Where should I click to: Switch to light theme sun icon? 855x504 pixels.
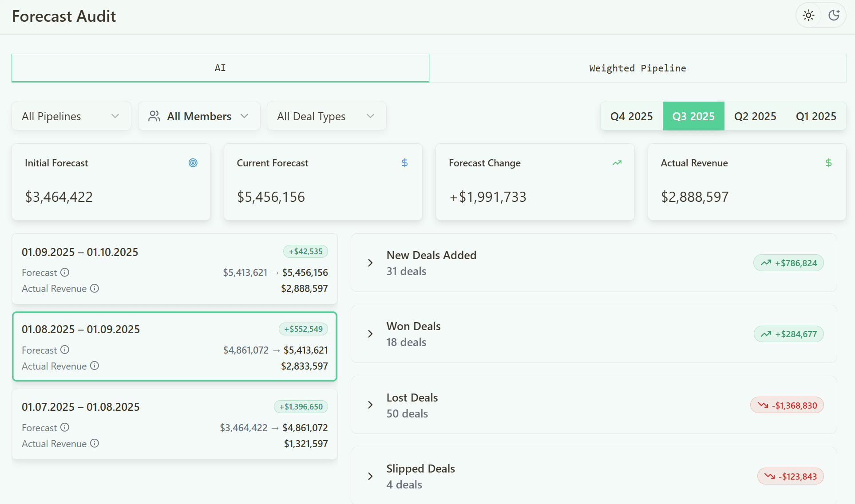(808, 16)
